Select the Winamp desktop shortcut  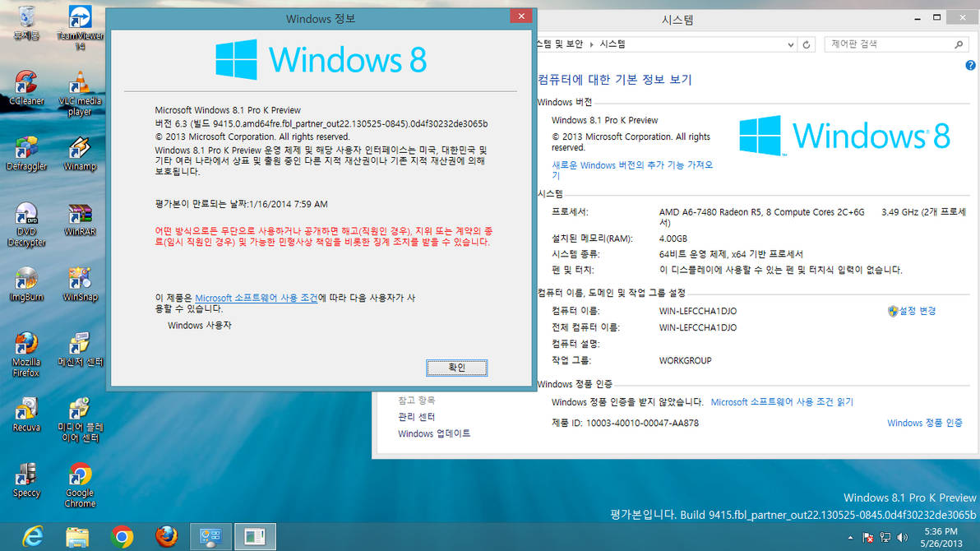80,153
